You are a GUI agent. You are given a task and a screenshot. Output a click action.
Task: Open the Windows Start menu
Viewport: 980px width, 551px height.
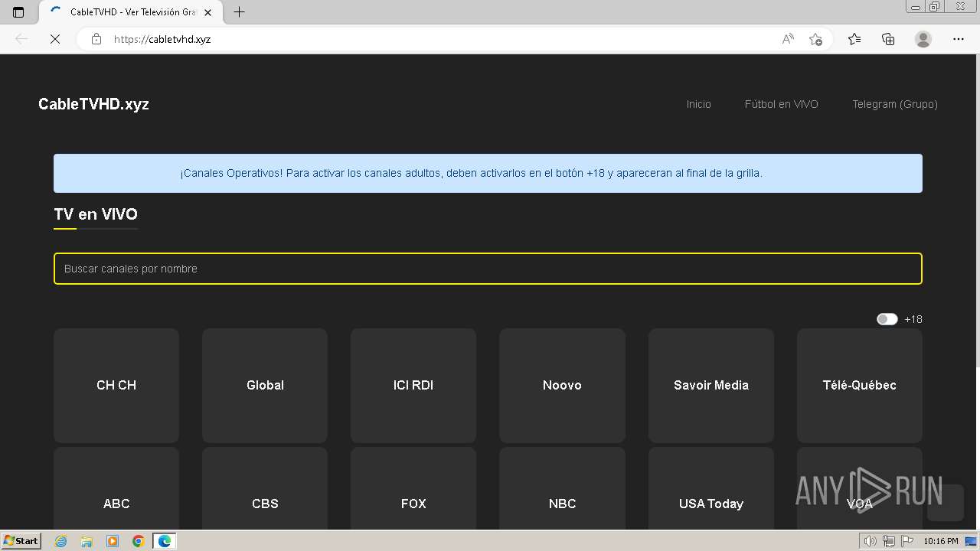point(21,541)
